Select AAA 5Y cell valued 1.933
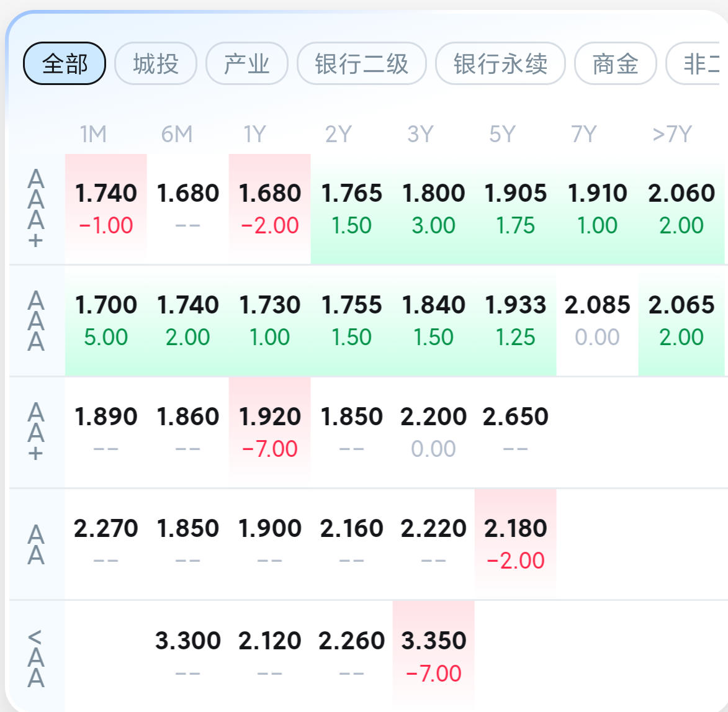Viewport: 728px width, 712px height. tap(515, 320)
